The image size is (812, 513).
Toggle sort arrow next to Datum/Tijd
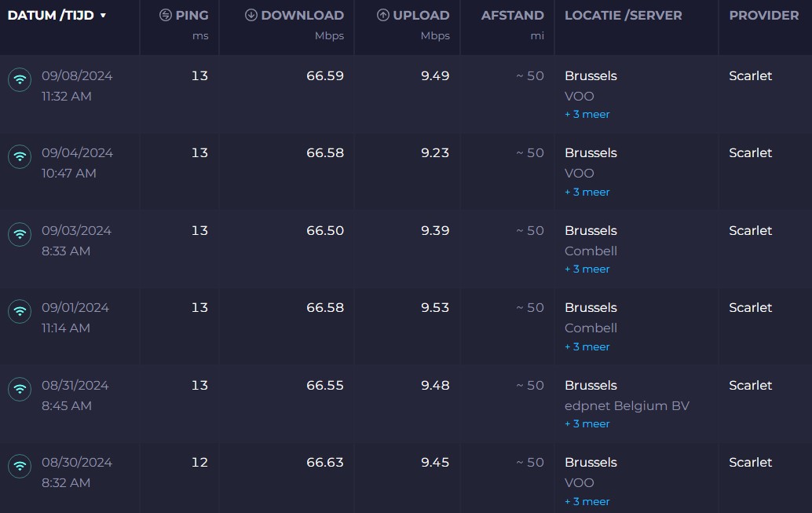click(x=103, y=16)
